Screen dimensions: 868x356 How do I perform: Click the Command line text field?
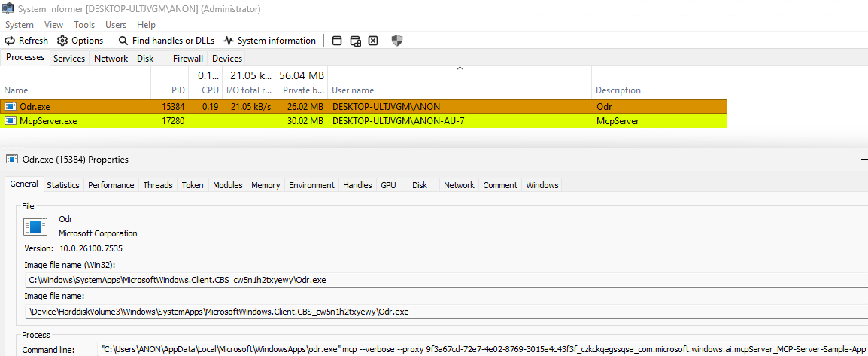click(x=483, y=350)
